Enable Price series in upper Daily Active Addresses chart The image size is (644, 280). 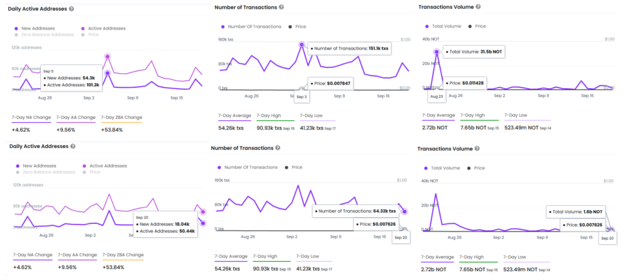tap(90, 35)
